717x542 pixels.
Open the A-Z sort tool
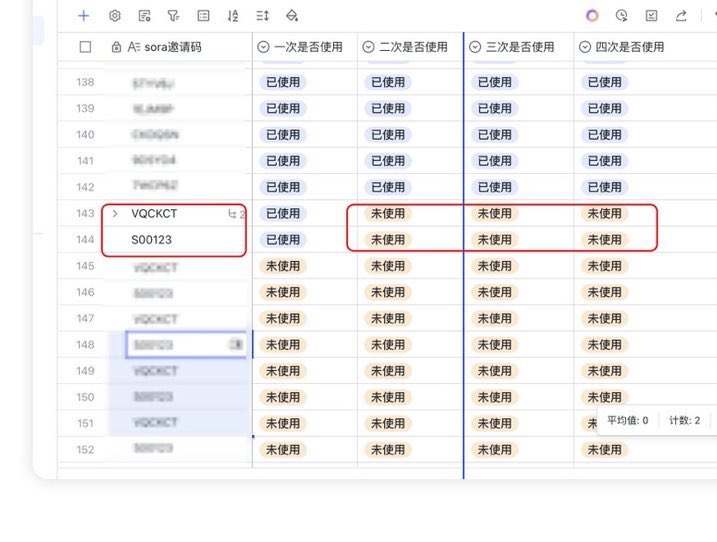tap(233, 16)
